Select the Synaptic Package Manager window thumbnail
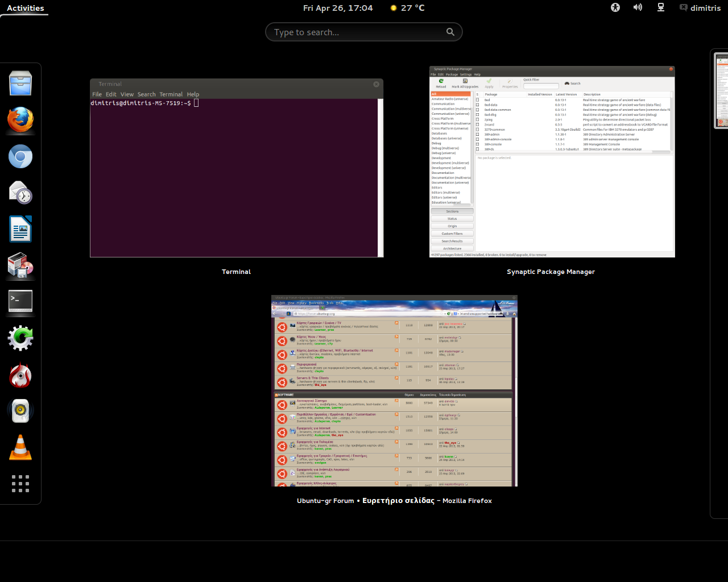728x582 pixels. pyautogui.click(x=552, y=162)
